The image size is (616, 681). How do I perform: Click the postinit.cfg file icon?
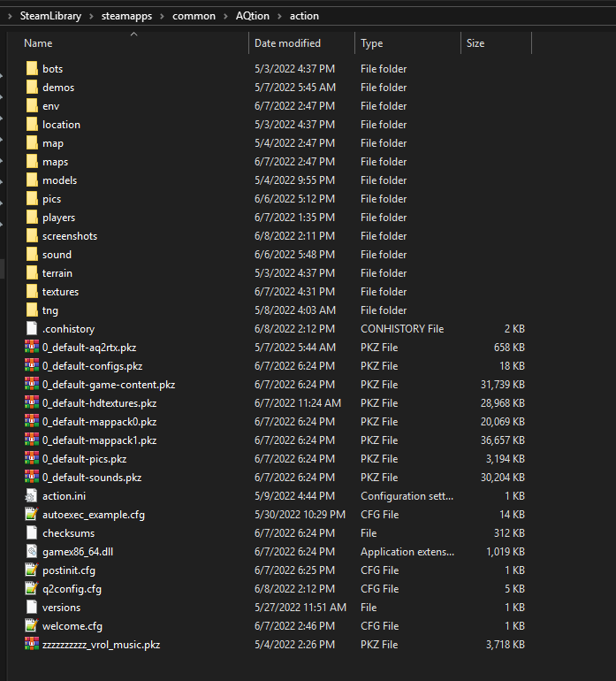click(32, 570)
